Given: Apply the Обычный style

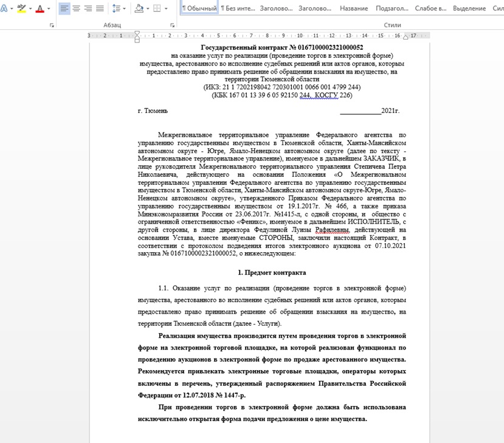Looking at the screenshot, I should point(199,9).
